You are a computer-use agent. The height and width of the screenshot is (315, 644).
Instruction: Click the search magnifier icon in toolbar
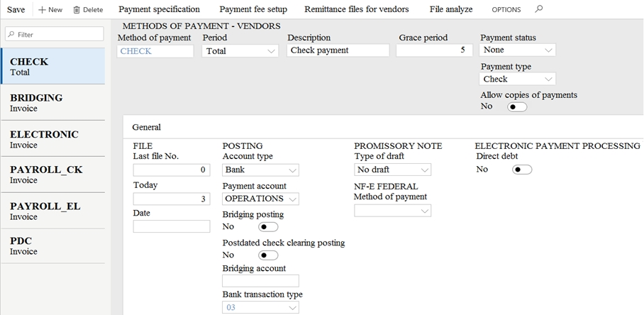point(539,9)
